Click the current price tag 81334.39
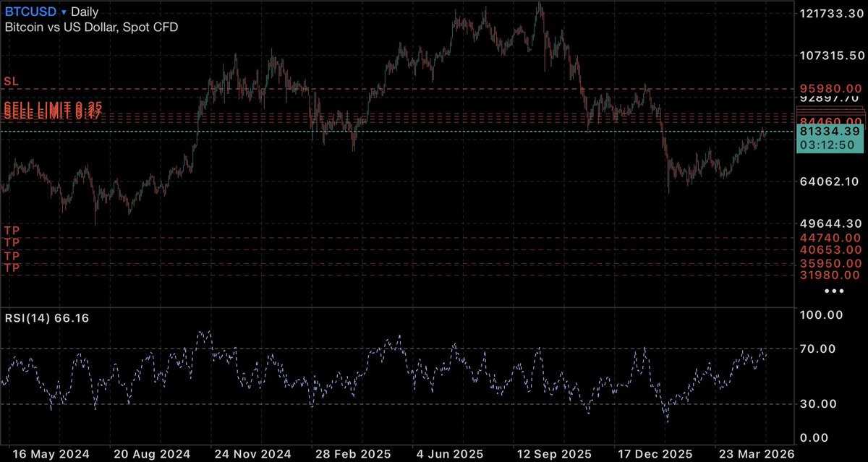Screen dimensions: 868x462 [x=830, y=131]
